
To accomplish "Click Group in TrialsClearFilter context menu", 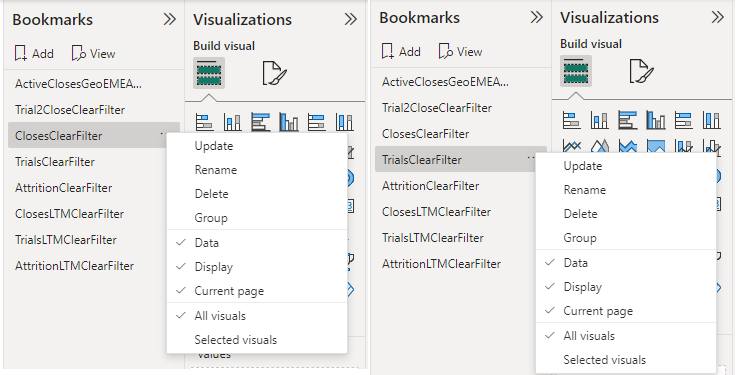I will click(x=626, y=238).
